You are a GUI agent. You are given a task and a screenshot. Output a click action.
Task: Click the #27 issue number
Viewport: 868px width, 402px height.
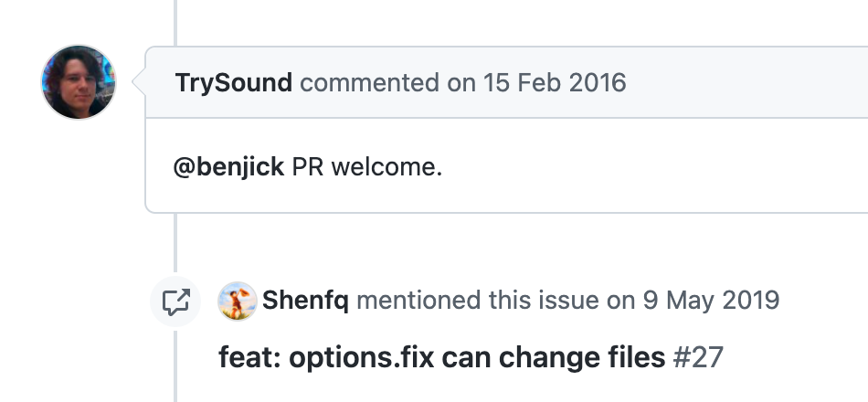[698, 357]
